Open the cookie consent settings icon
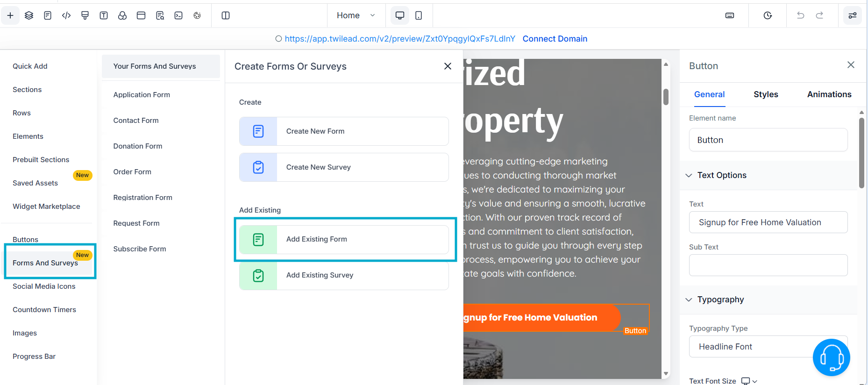 (197, 15)
